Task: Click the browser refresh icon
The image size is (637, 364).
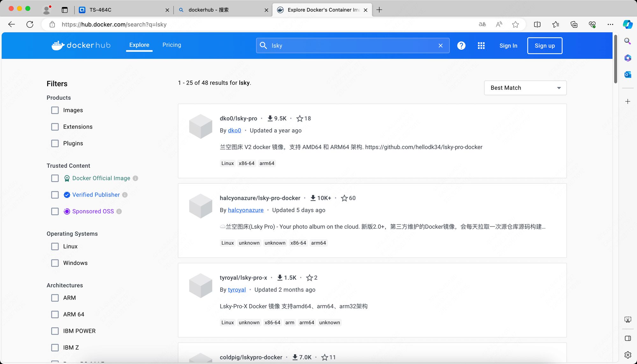Action: pos(30,25)
